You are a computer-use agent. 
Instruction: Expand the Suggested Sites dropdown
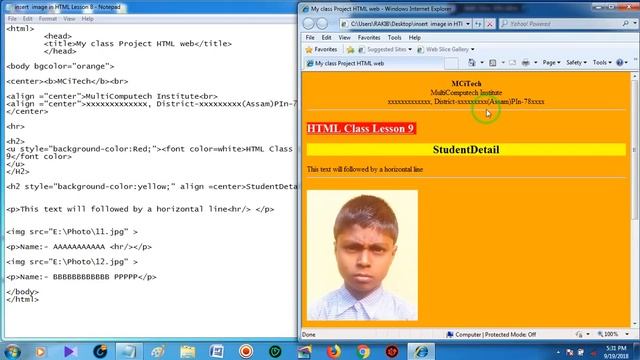coord(410,49)
